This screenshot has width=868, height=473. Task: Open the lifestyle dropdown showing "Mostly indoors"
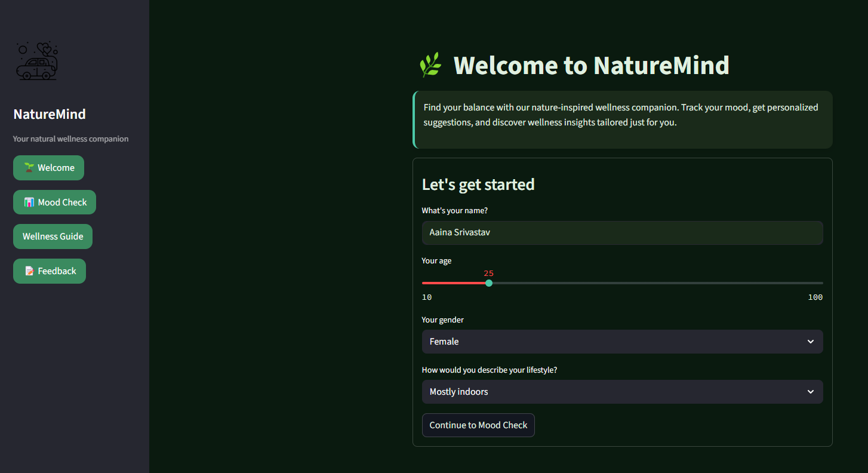click(622, 392)
